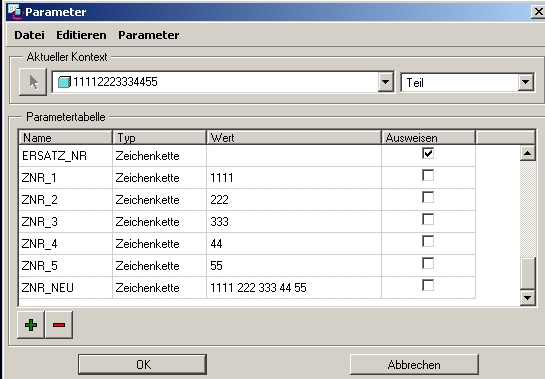Cancel with the Abbrechen button
The height and width of the screenshot is (379, 545).
(414, 364)
